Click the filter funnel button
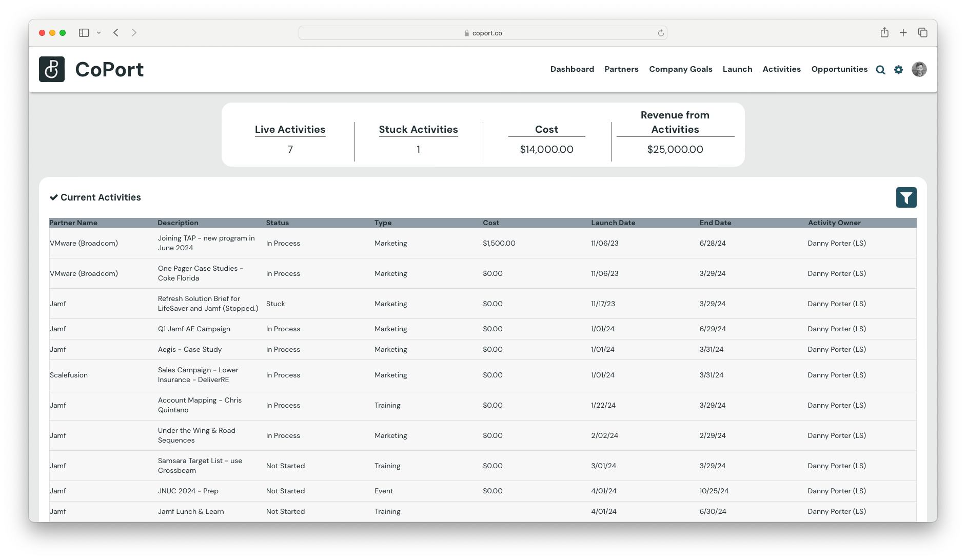966x560 pixels. click(x=906, y=197)
